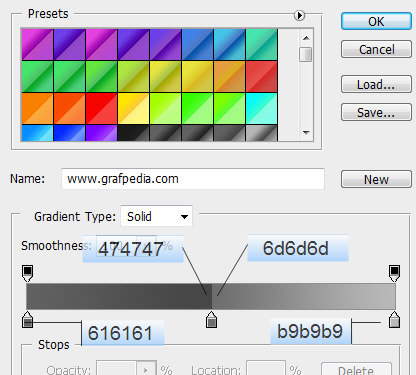Select the left color stop below gradient bar
This screenshot has height=375, width=416.
tap(27, 319)
